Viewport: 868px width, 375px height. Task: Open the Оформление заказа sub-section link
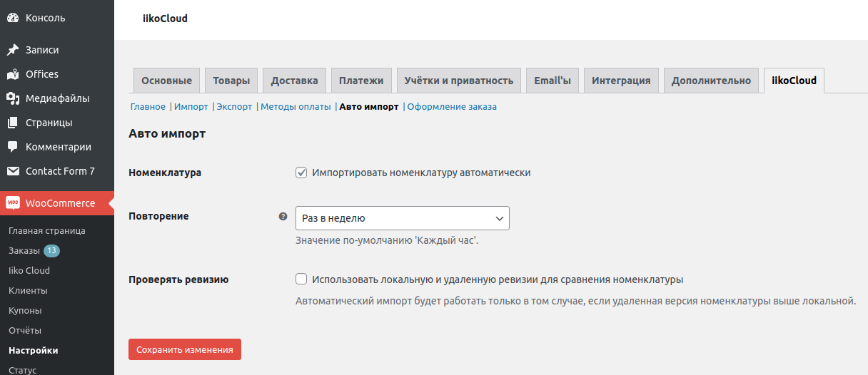(x=452, y=107)
